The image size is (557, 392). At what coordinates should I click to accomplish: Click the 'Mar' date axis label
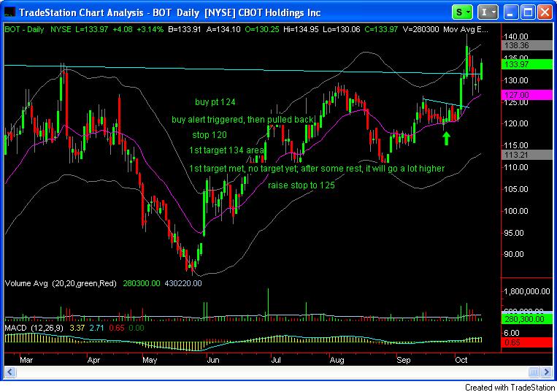[x=26, y=360]
